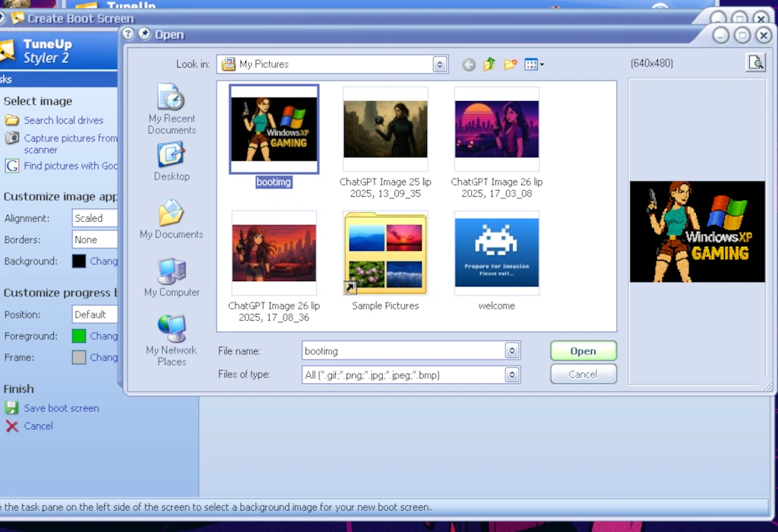Click the preview image of bootimg

[x=697, y=232]
